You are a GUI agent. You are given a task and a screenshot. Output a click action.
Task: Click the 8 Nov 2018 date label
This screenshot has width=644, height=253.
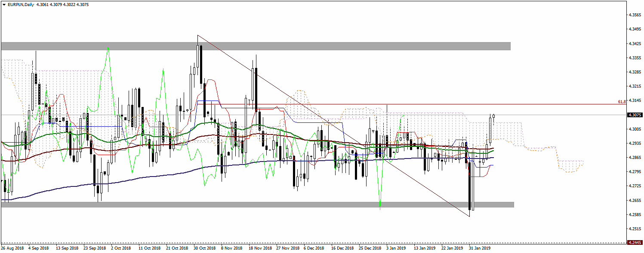tap(231, 248)
